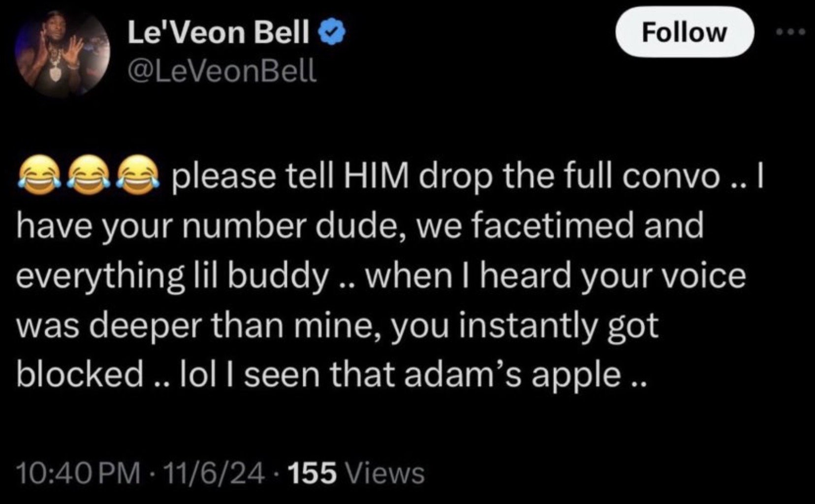815x504 pixels.
Task: Click the blue verified checkmark badge
Action: point(333,33)
